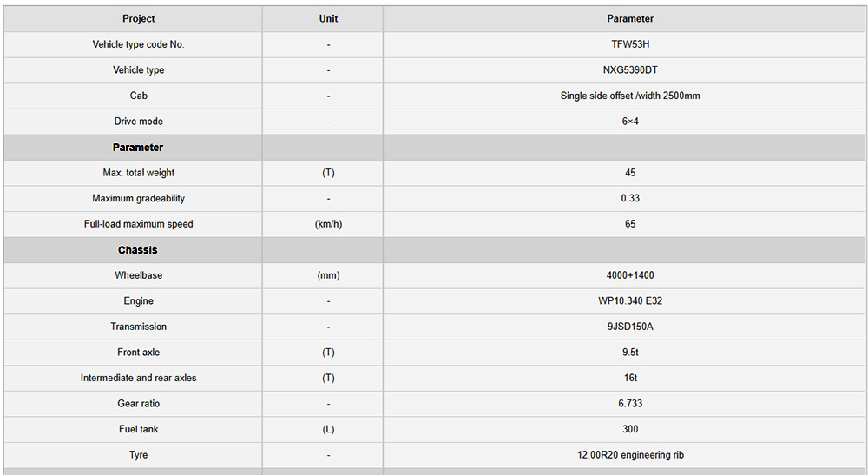Select the 4000+1400 wheelbase value
868x475 pixels.
click(x=630, y=275)
